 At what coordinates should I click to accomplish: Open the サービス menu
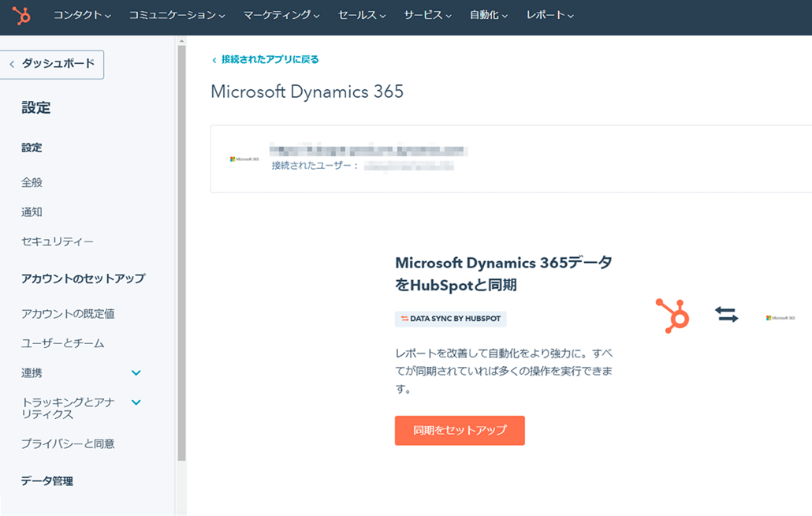[428, 16]
